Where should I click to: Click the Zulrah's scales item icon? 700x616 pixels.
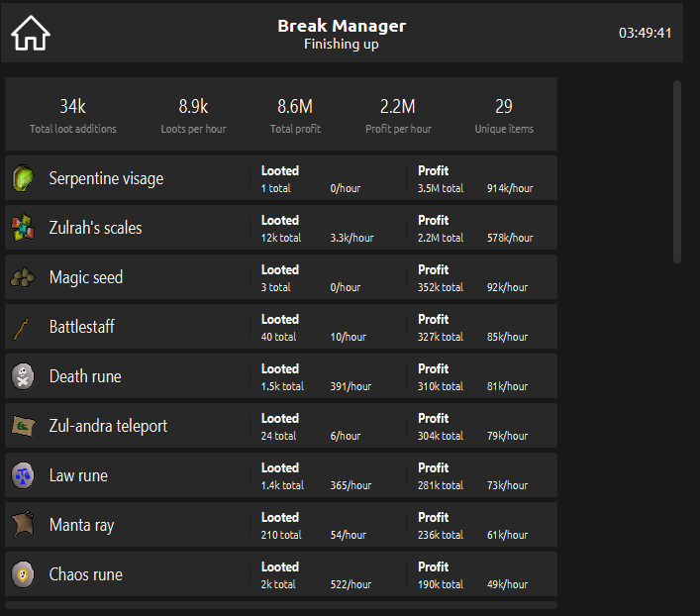23,229
